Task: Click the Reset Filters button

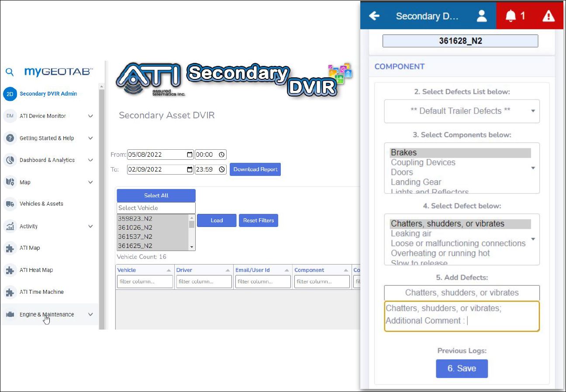Action: (x=259, y=220)
